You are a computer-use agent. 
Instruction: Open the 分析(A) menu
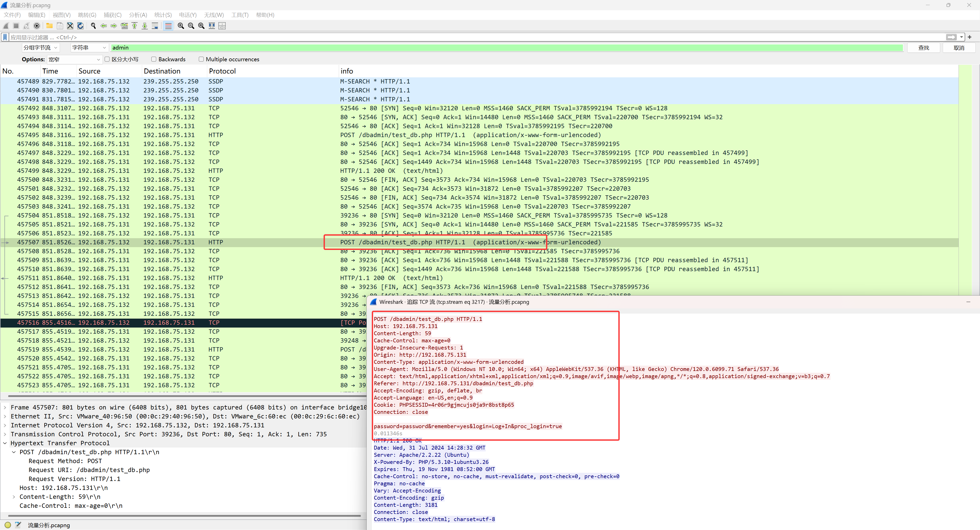pos(138,15)
